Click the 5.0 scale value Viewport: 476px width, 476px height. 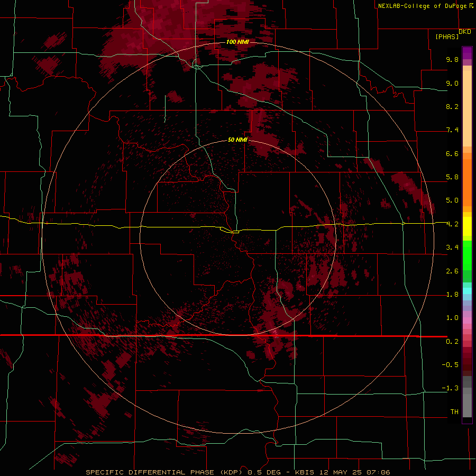pyautogui.click(x=452, y=200)
